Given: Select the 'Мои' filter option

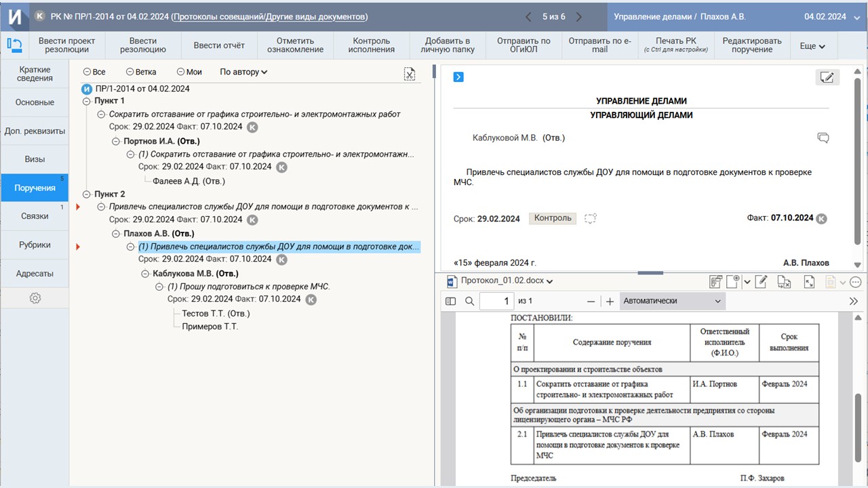Looking at the screenshot, I should 189,72.
